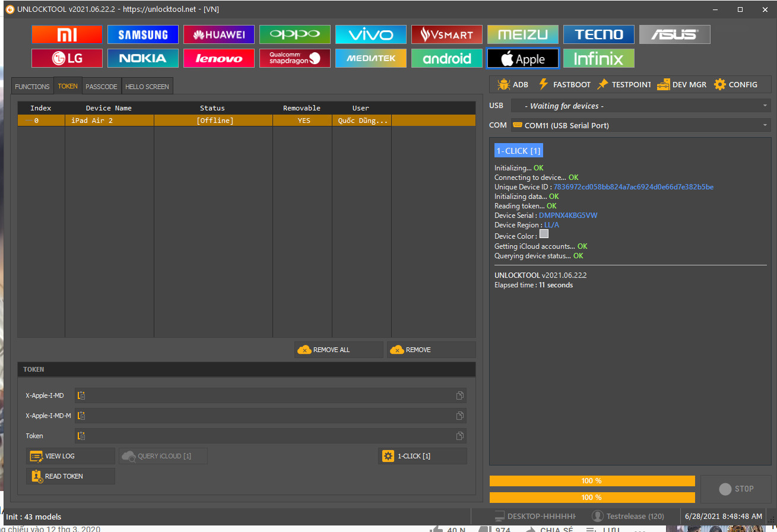This screenshot has width=777, height=532.
Task: Select the Vivo brand tile
Action: click(x=371, y=34)
